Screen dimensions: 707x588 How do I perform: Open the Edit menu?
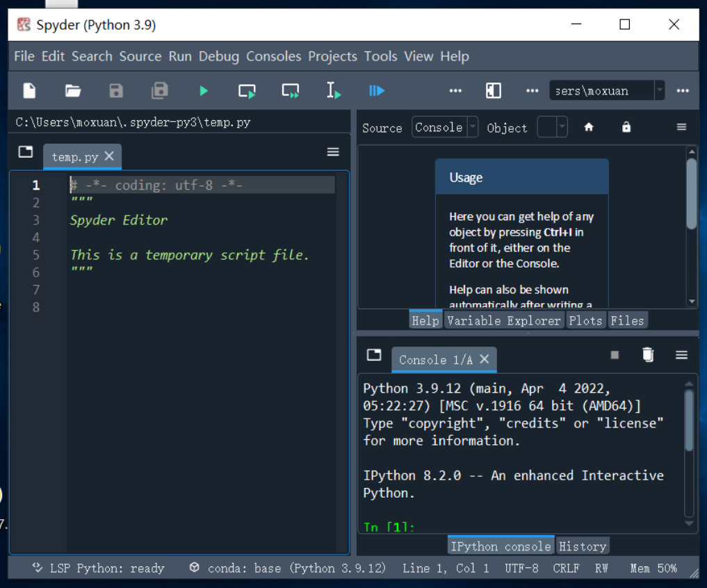54,56
